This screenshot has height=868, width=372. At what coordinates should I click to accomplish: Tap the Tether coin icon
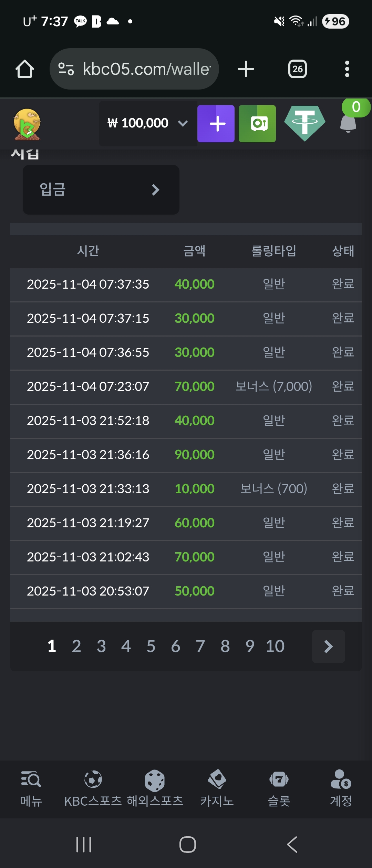[x=305, y=123]
